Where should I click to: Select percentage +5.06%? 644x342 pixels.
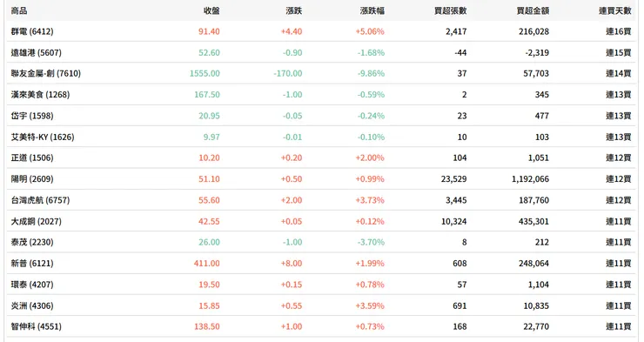(x=370, y=31)
